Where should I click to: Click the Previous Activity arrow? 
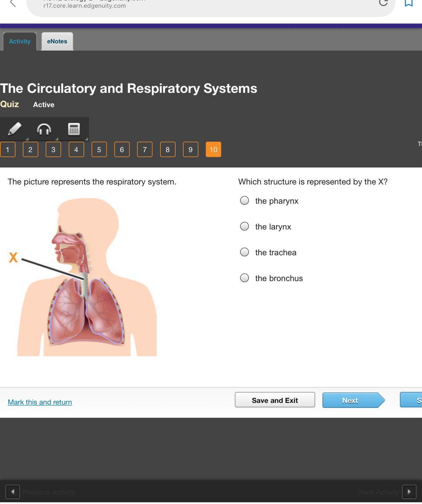(x=13, y=492)
